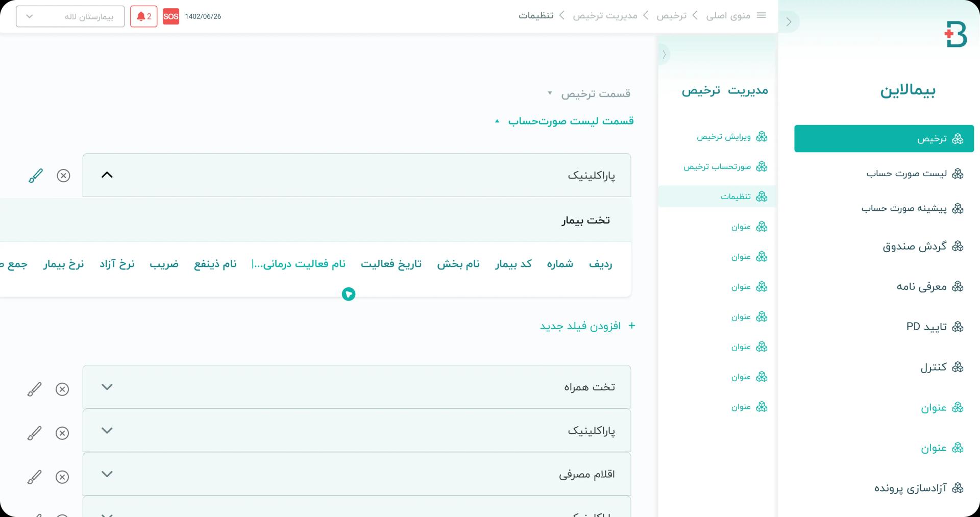Open مدیریت ترخیص breadcrumb link

pyautogui.click(x=605, y=16)
